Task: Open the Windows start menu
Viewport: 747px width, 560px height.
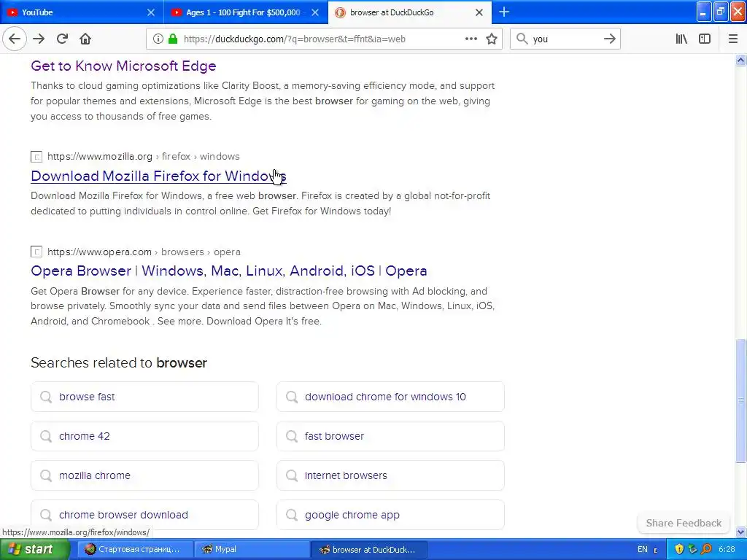Action: point(35,549)
